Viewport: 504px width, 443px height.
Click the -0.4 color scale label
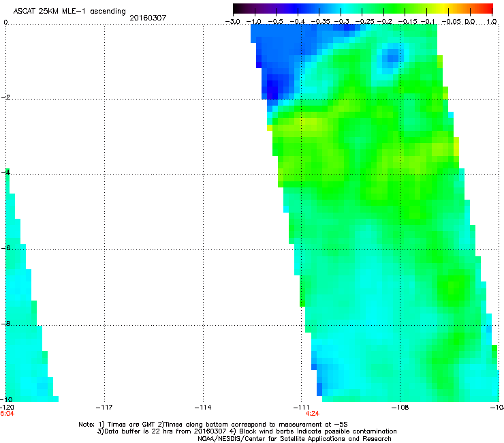pos(298,22)
